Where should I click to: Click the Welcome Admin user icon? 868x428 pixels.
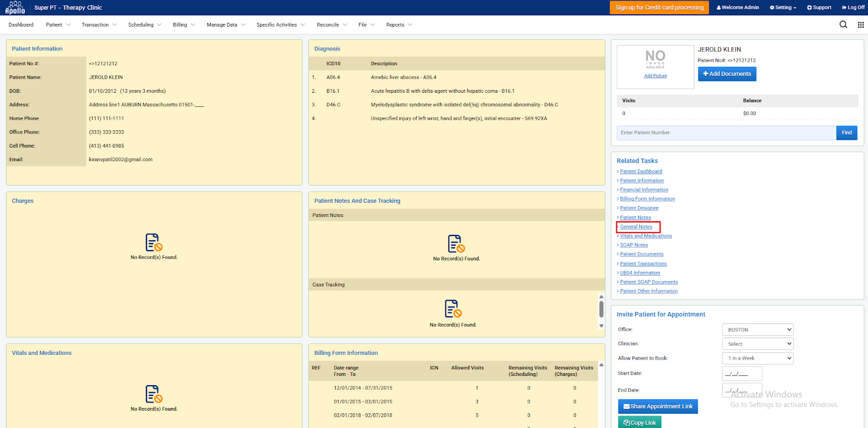(x=719, y=8)
